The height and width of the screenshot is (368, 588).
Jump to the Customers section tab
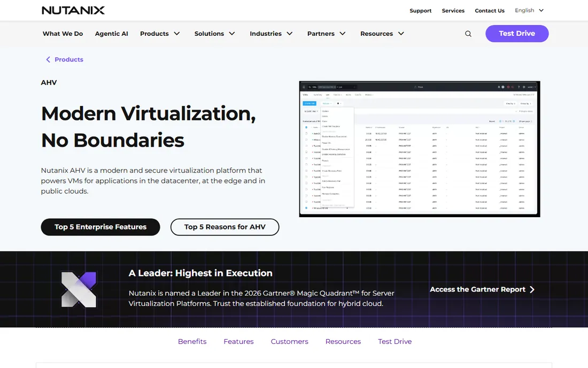click(x=290, y=342)
